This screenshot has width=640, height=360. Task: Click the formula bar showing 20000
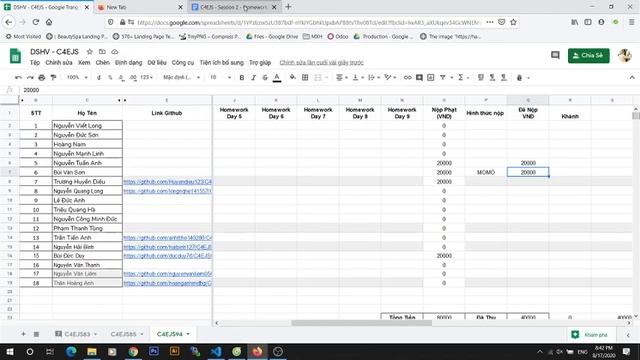(327, 90)
